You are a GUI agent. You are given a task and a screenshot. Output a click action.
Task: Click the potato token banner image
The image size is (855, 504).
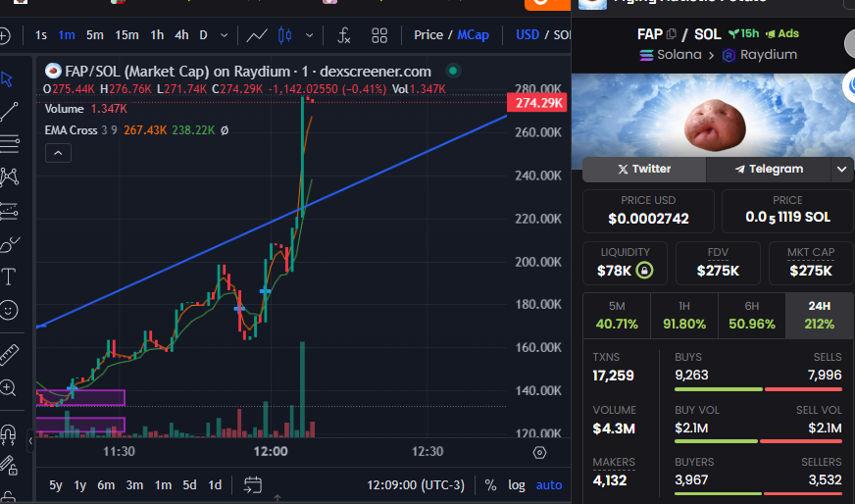coord(714,121)
